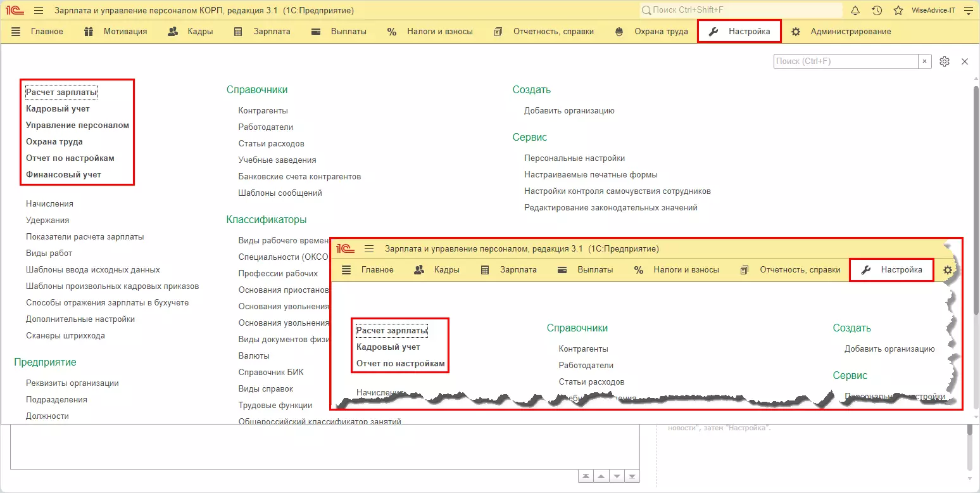Viewport: 980px width, 493px height.
Task: Open the Сканеры штрихкода link
Action: 65,336
